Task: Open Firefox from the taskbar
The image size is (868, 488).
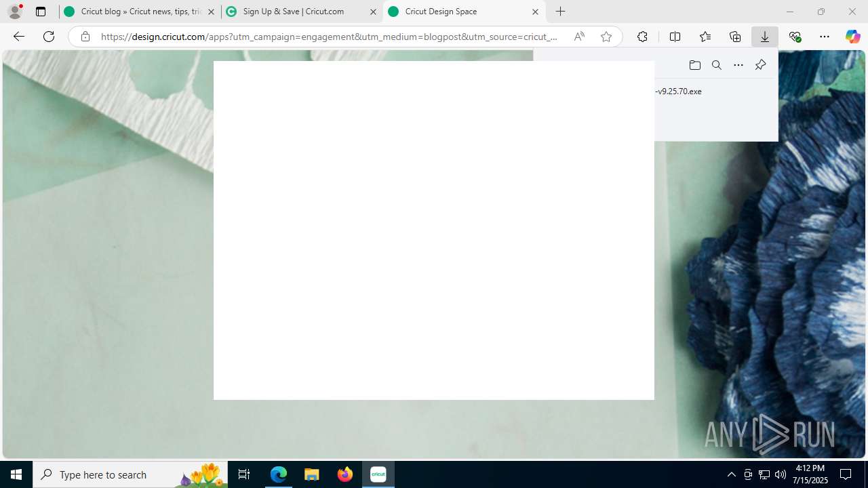Action: [344, 474]
